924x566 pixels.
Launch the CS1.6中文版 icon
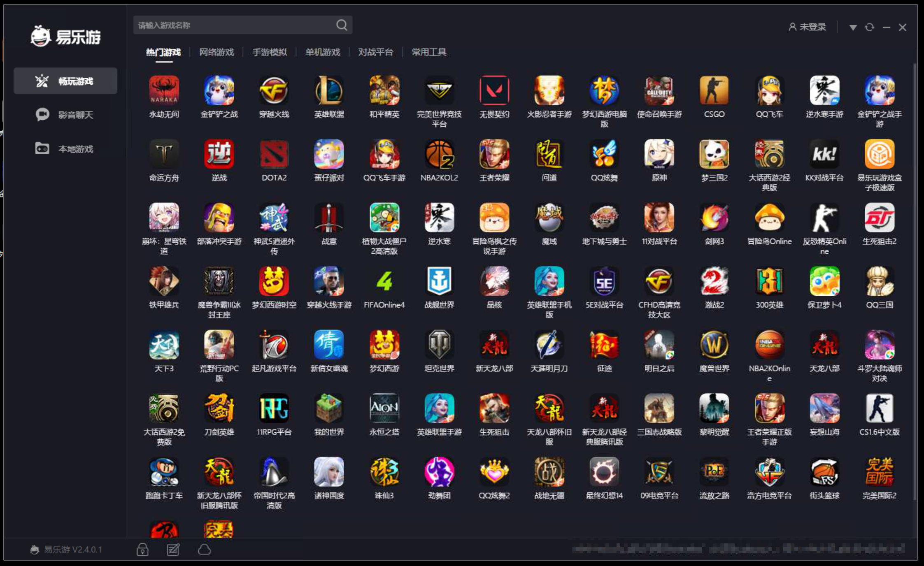click(x=880, y=408)
